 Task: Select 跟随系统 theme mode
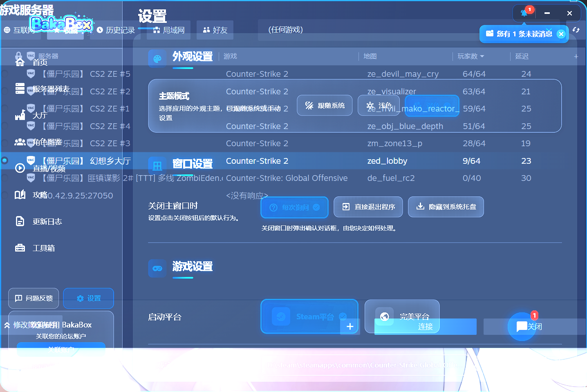[x=325, y=105]
